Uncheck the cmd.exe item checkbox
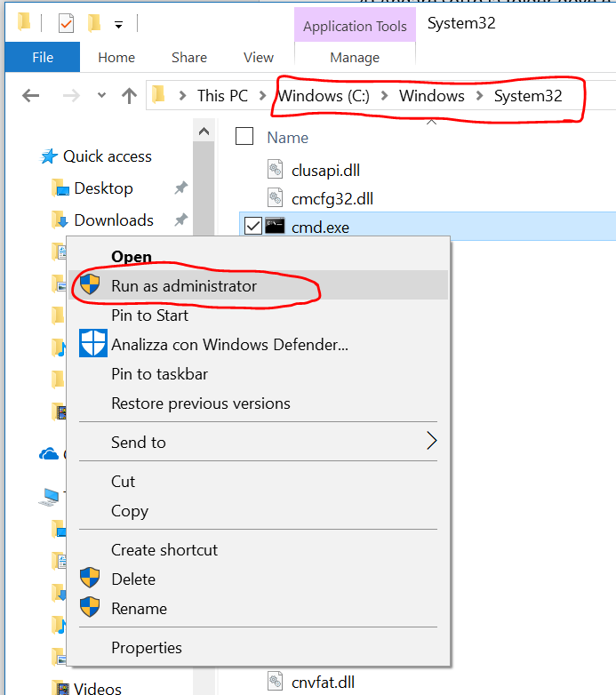This screenshot has height=695, width=616. [252, 227]
